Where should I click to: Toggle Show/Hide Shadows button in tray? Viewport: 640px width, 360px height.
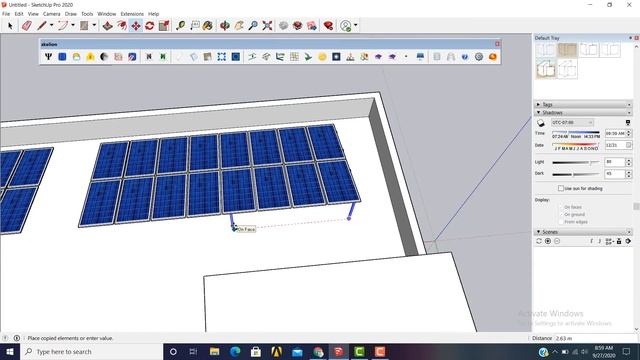tap(541, 123)
